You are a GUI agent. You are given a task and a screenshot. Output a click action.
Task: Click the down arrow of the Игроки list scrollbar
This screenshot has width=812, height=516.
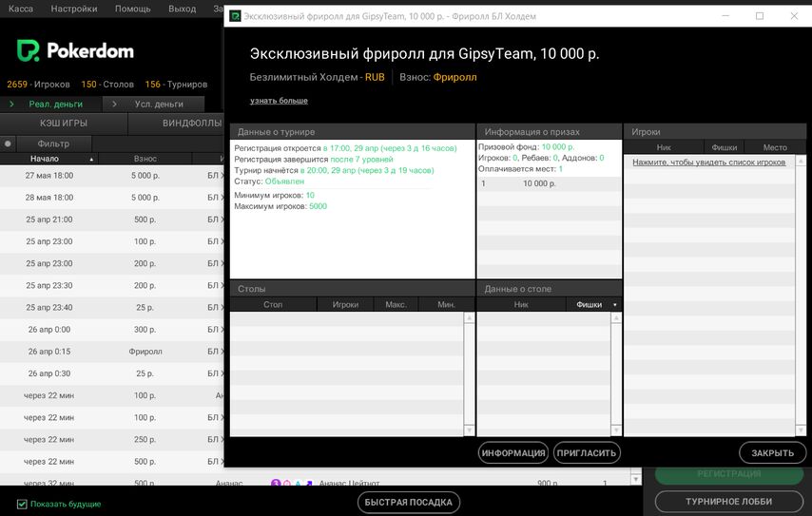(x=801, y=430)
